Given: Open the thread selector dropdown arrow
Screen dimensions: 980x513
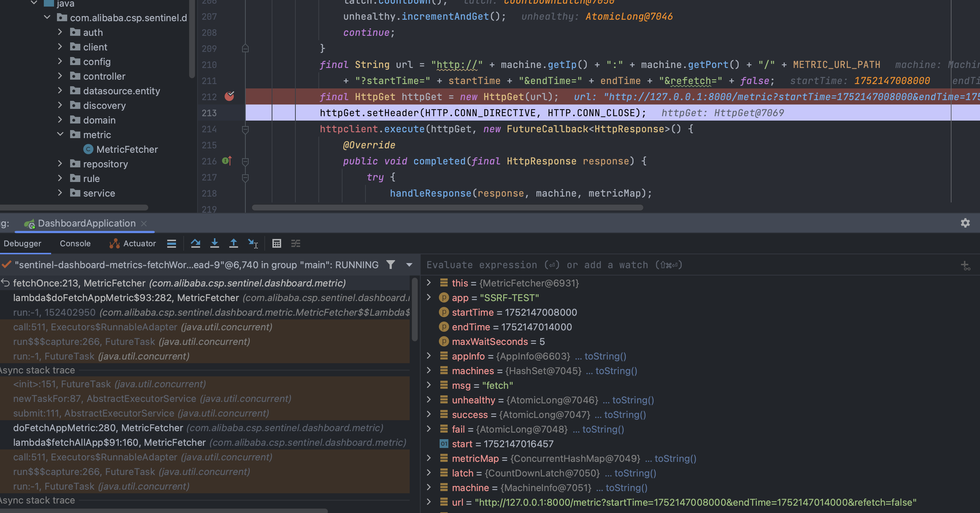Looking at the screenshot, I should [409, 265].
